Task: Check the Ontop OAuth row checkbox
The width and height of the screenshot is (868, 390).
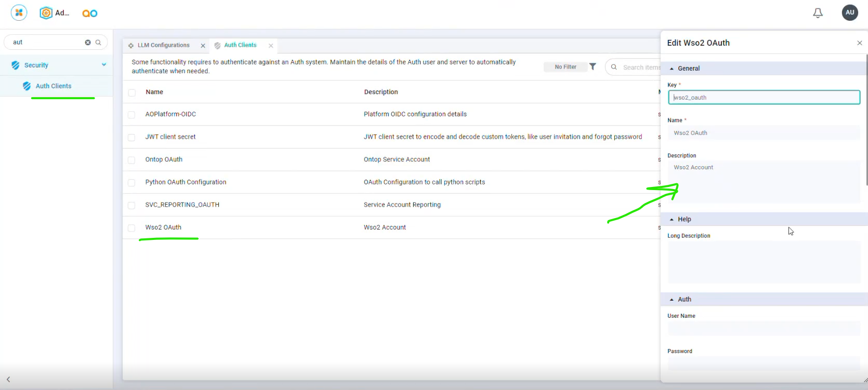Action: tap(131, 160)
